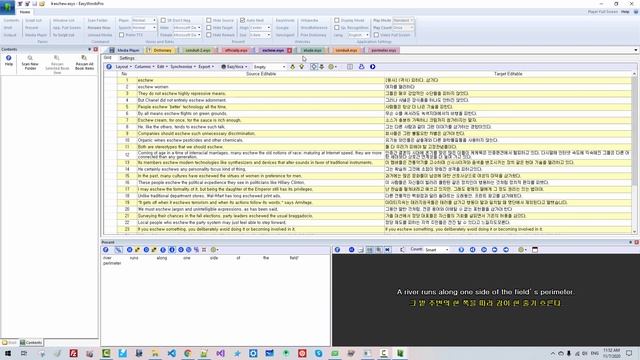640x360 pixels.
Task: Toggle Hide Source checkbox
Action: pos(209,20)
